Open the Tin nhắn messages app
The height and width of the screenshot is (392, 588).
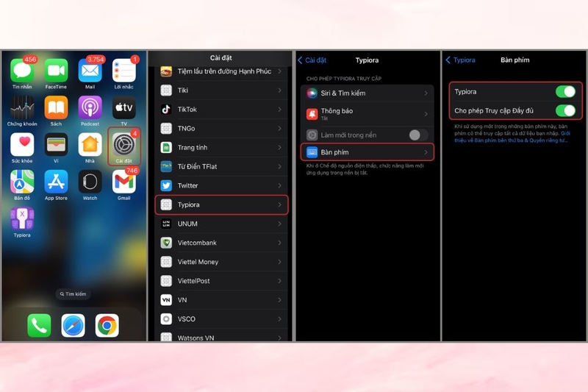tap(22, 71)
